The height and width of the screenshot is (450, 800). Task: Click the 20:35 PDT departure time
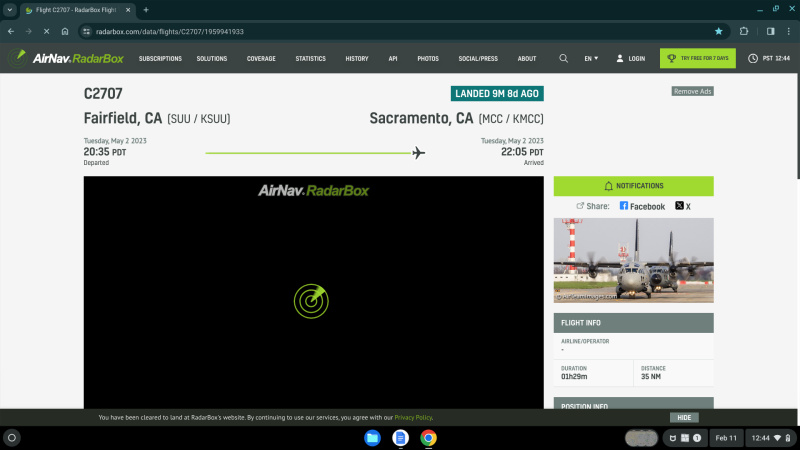coord(105,152)
